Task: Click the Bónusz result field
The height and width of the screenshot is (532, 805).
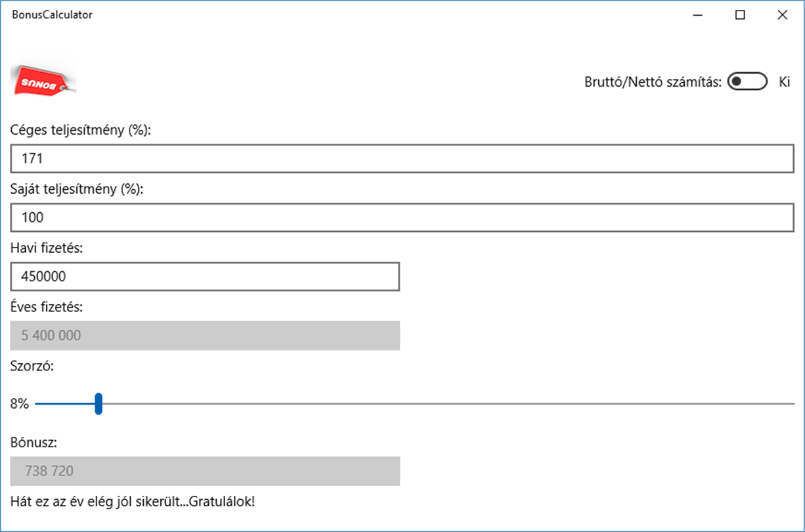Action: pyautogui.click(x=205, y=471)
